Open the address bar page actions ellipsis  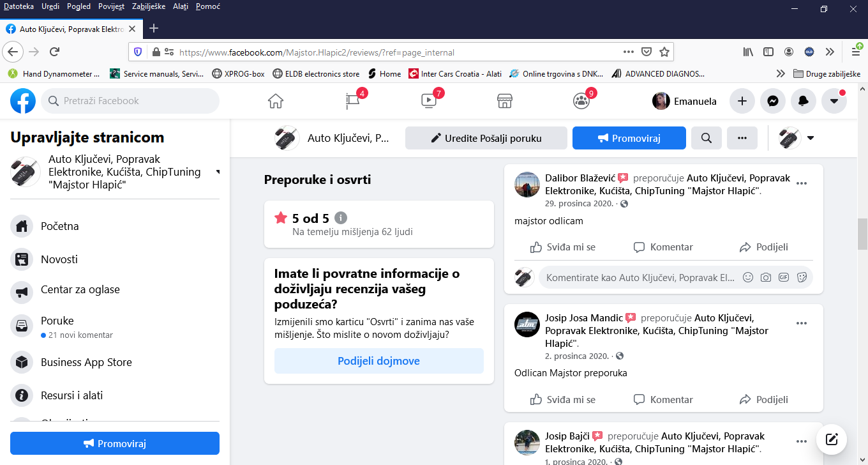pos(629,52)
